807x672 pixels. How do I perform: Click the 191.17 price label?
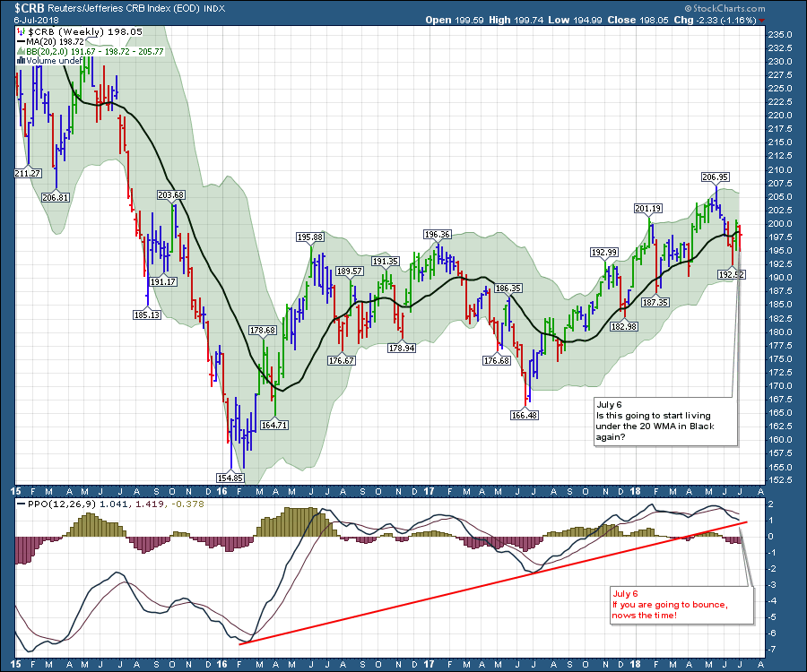[163, 281]
